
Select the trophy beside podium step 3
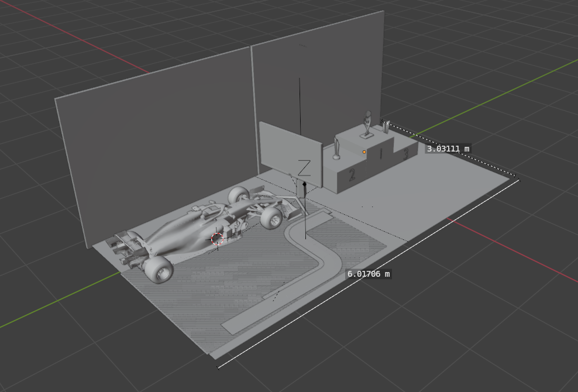pyautogui.click(x=386, y=126)
